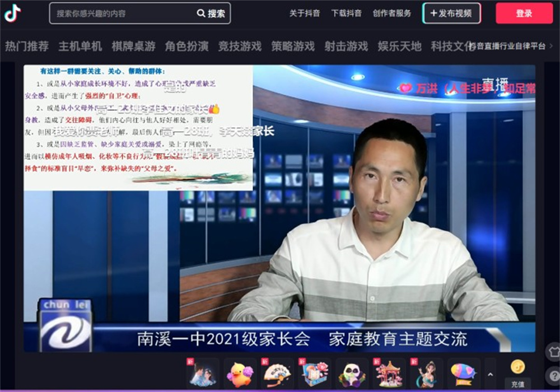The height and width of the screenshot is (392, 560).
Task: Send the folding fan gift
Action: click(277, 374)
